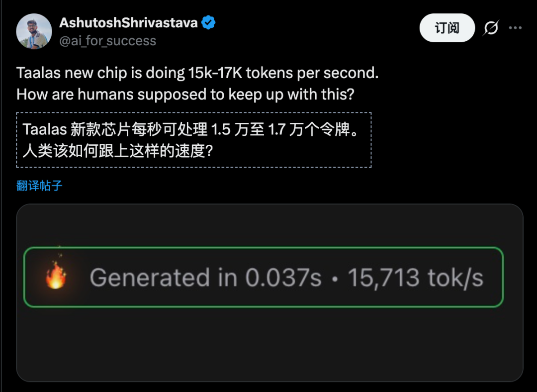Open the three-dot more options menu
Screen dimensions: 537x392
click(x=515, y=28)
